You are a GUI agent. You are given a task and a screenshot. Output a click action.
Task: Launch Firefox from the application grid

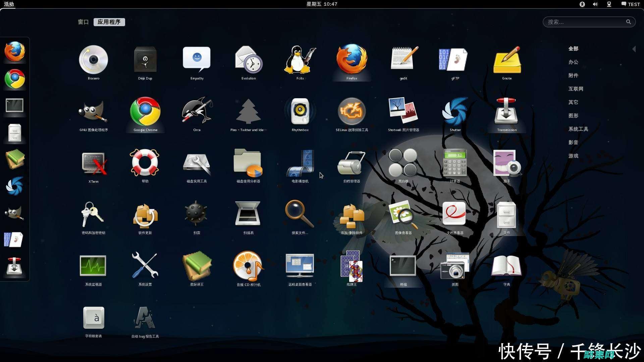[x=352, y=60]
